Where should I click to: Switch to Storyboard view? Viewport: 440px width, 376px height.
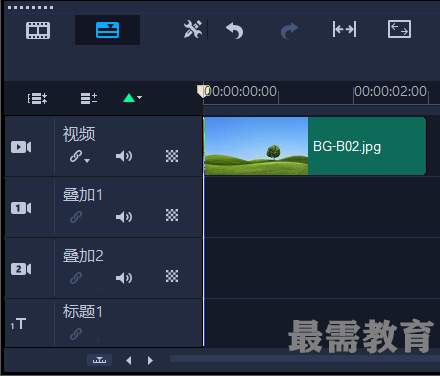(x=38, y=30)
